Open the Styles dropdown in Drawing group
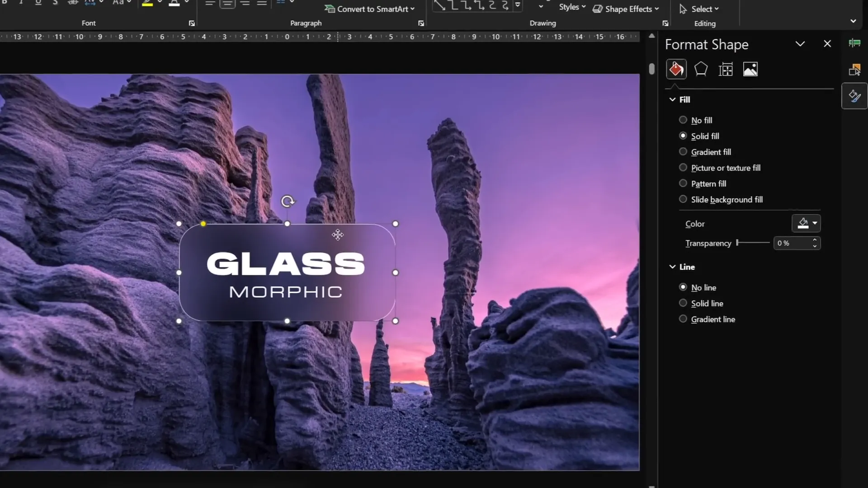 (x=572, y=7)
